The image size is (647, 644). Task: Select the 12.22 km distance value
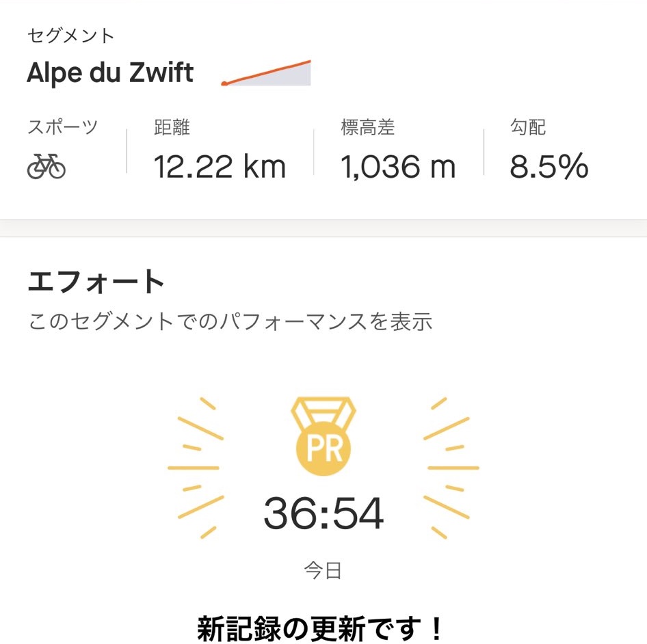tap(220, 166)
